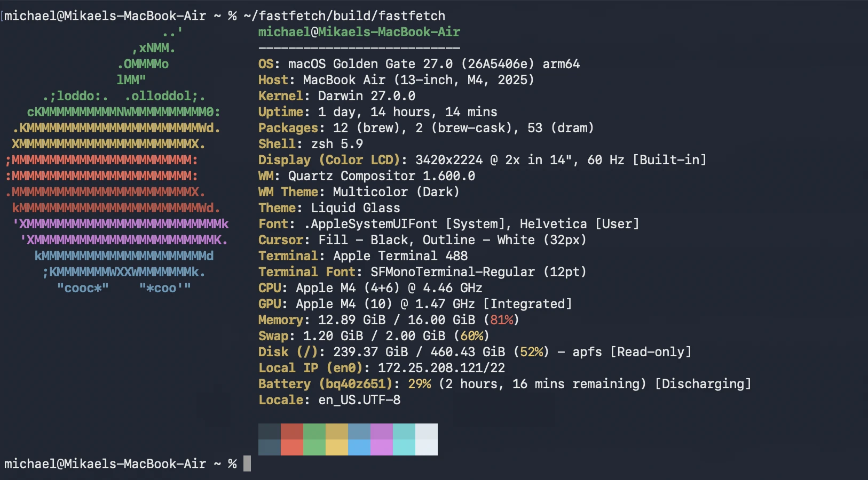The height and width of the screenshot is (480, 868).
Task: Click the 'zsh 5.9' shell value
Action: tap(337, 144)
